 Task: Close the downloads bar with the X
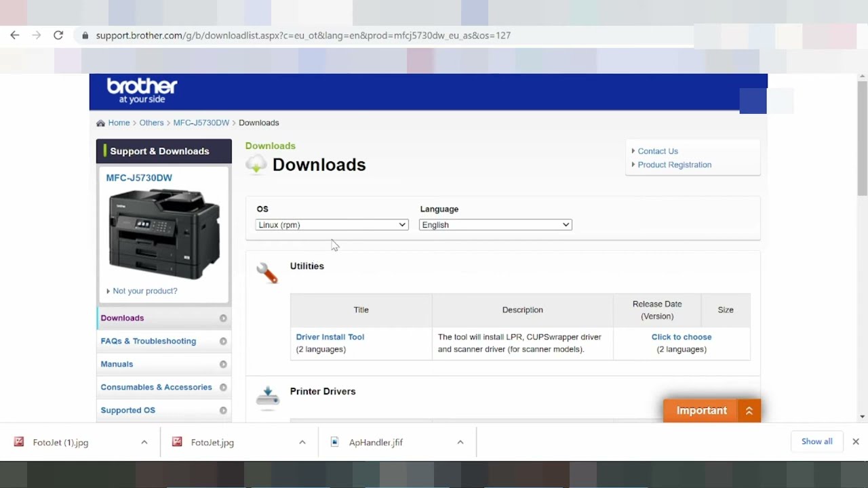[x=856, y=441]
